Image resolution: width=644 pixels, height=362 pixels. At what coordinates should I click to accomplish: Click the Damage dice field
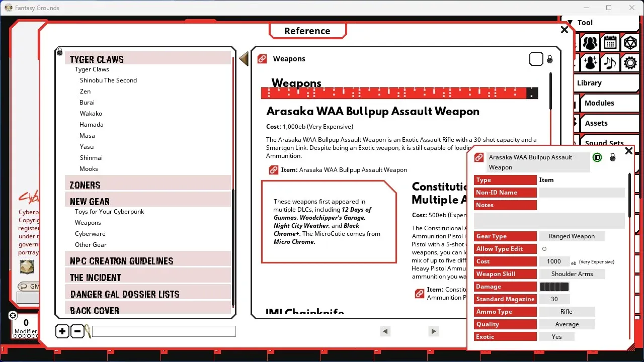pos(554,287)
